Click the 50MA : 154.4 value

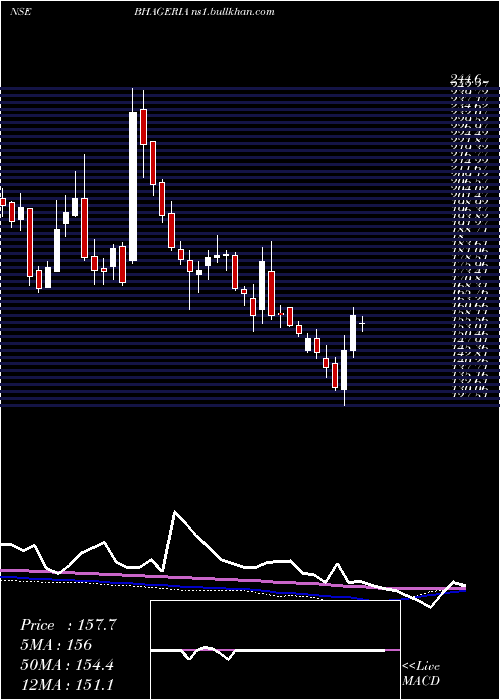(x=67, y=665)
